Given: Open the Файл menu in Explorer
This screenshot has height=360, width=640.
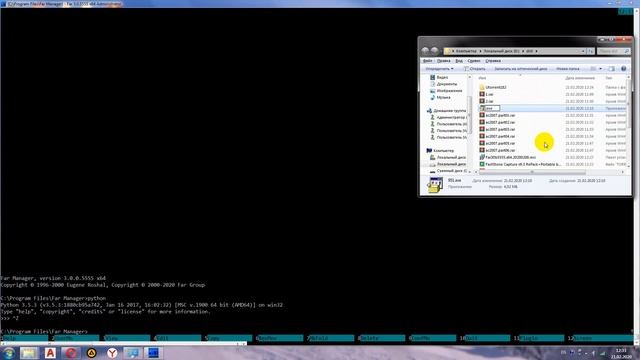Looking at the screenshot, I should tap(427, 60).
